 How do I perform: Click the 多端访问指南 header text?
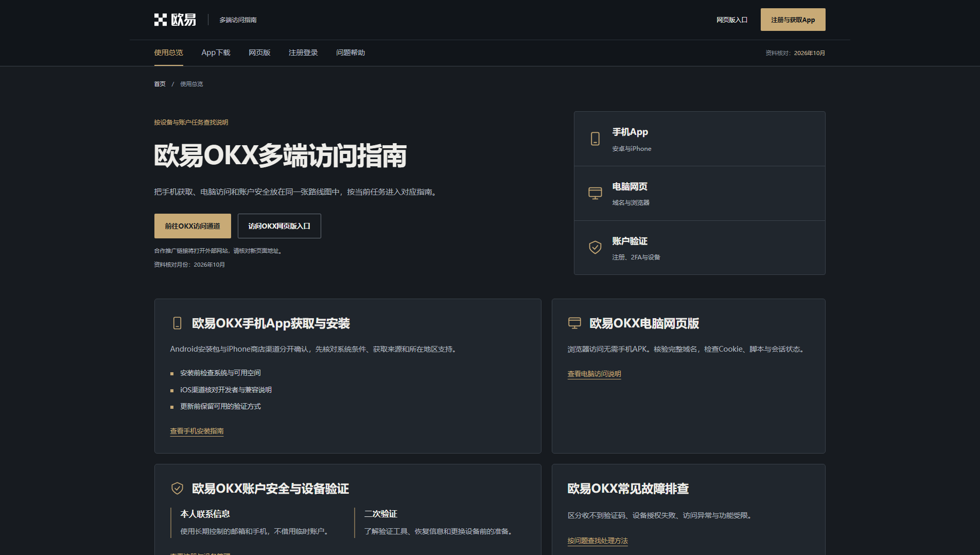pyautogui.click(x=238, y=20)
